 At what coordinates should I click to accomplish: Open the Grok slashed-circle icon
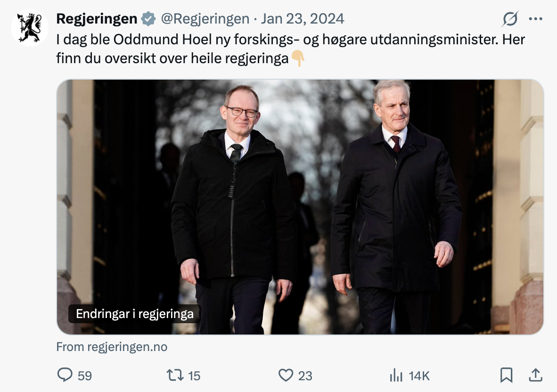510,19
